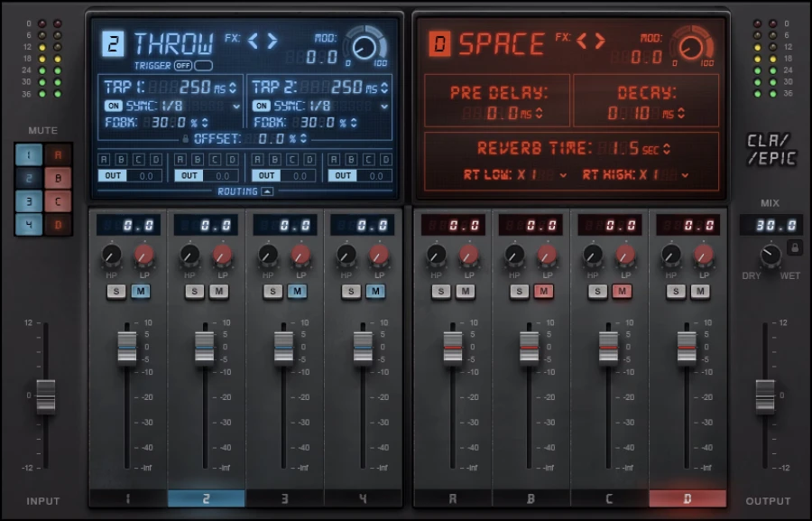Screen dimensions: 812x521
Task: Mute delay 1 in the MUTE grid
Action: 29,155
